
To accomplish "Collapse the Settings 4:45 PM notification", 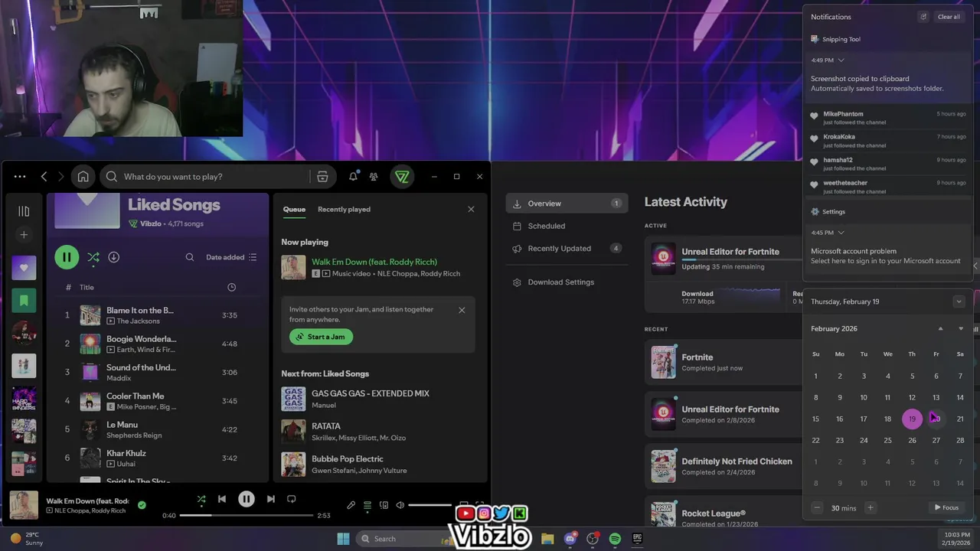I will (841, 233).
